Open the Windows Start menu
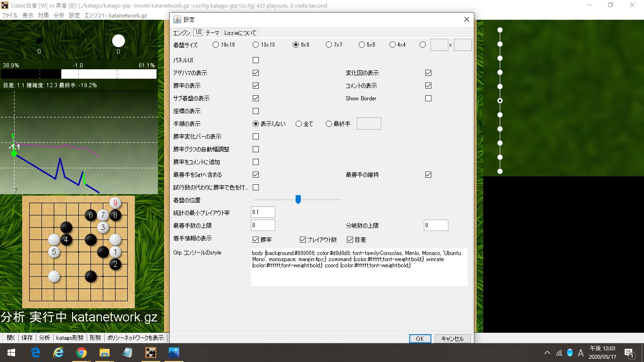 click(x=11, y=353)
